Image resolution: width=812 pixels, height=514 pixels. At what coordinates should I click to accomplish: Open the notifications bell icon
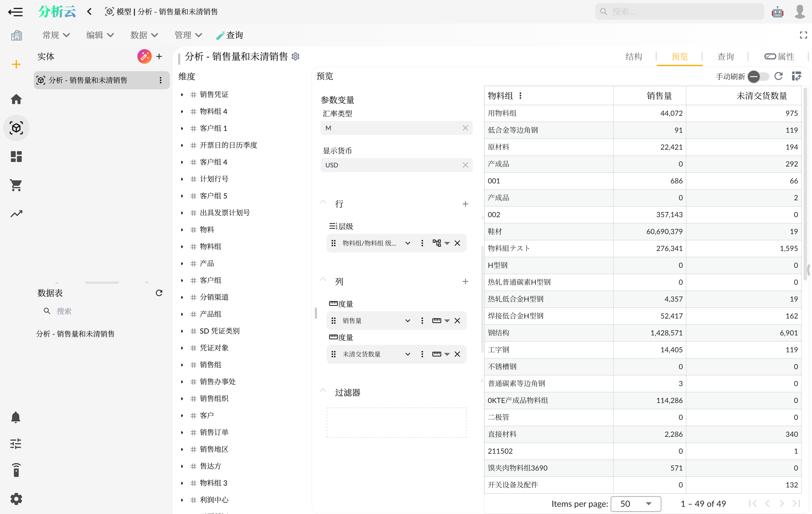(x=16, y=417)
